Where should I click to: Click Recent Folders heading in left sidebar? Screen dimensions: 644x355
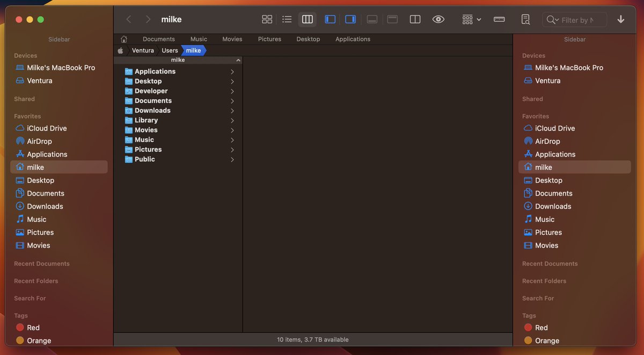(36, 281)
